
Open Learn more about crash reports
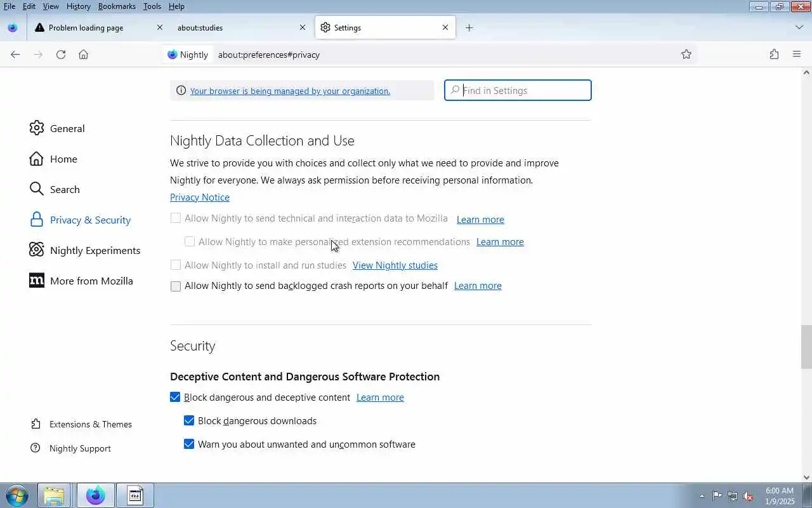[478, 286]
